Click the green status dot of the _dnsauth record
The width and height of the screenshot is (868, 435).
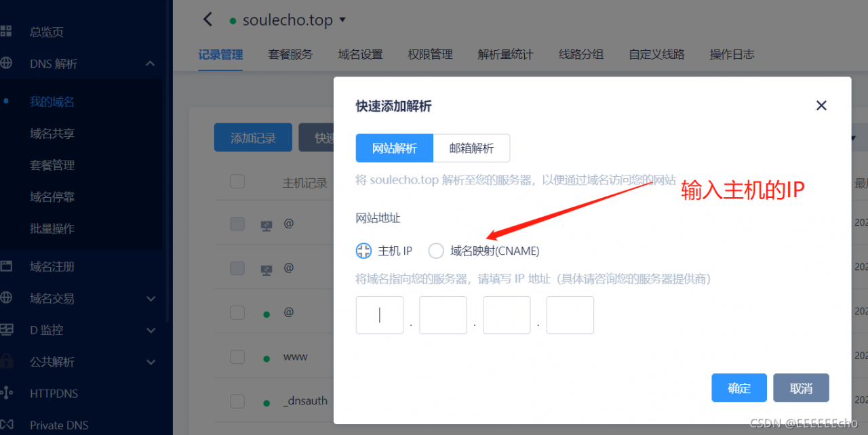[267, 403]
